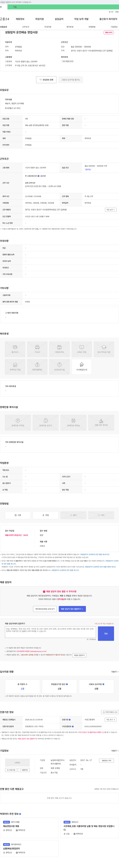Click 더보기 next to 기업정보
The image size is (119, 868).
pyautogui.click(x=115, y=751)
